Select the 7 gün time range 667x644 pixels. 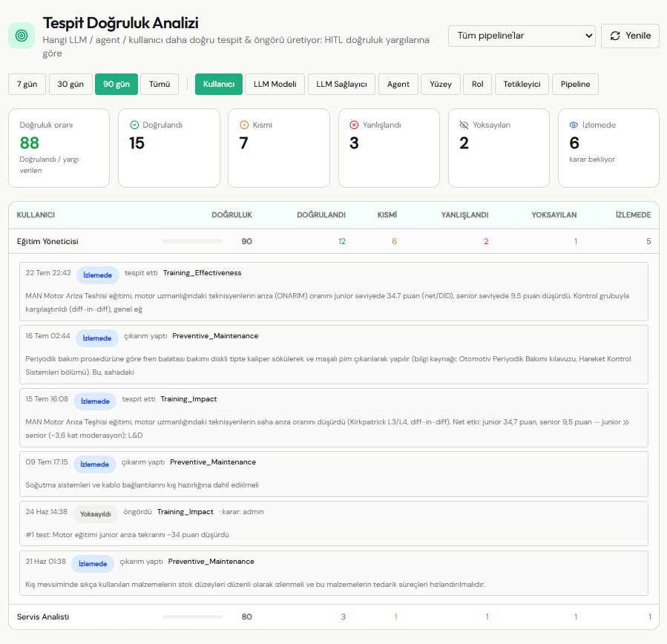tap(27, 85)
